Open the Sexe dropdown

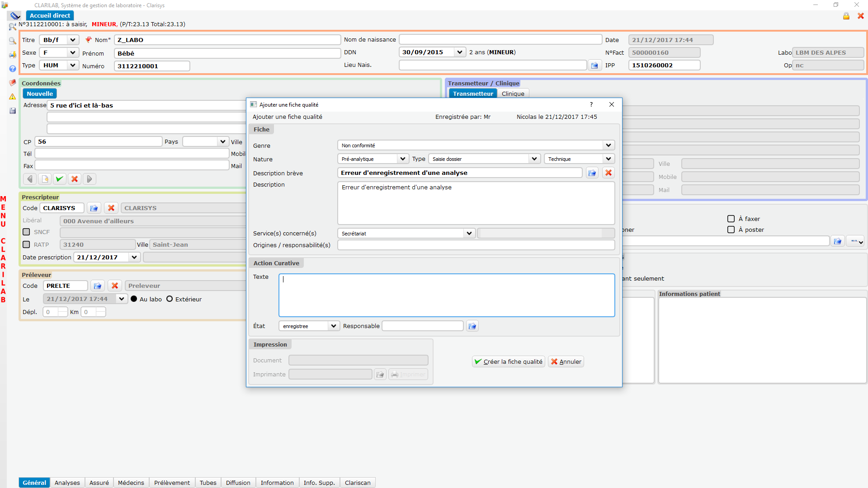[73, 53]
